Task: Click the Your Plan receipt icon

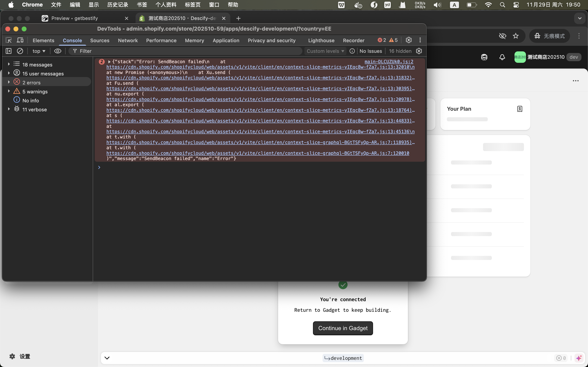Action: tap(519, 109)
